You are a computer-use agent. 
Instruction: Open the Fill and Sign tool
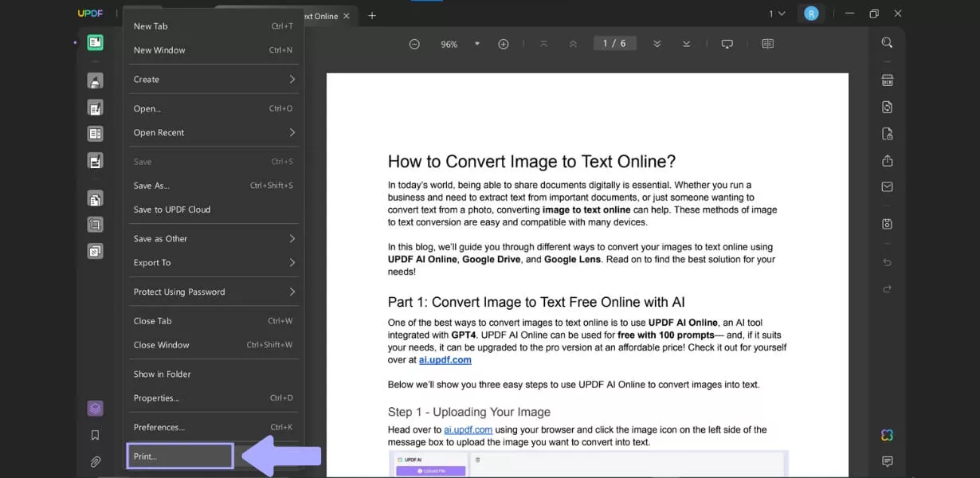tap(96, 160)
